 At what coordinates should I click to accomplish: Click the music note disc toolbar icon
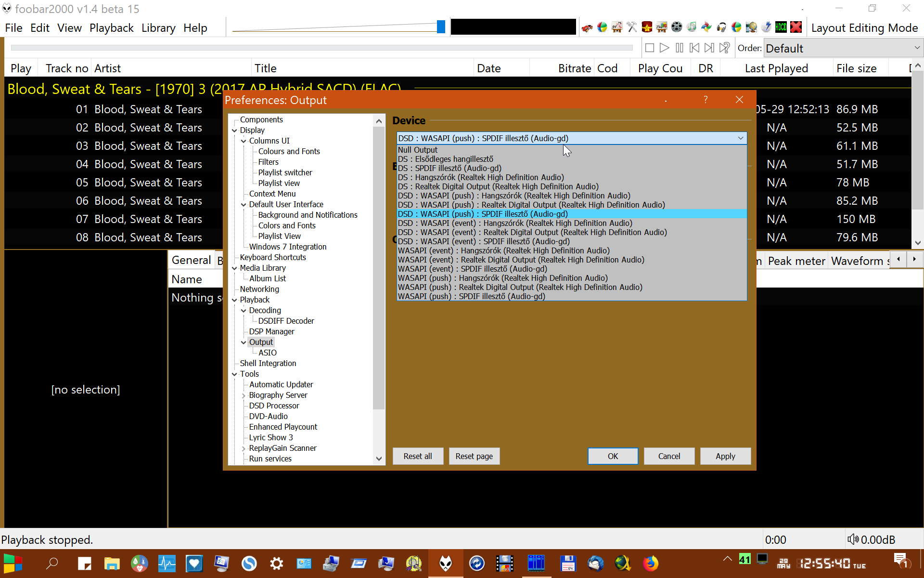click(692, 27)
